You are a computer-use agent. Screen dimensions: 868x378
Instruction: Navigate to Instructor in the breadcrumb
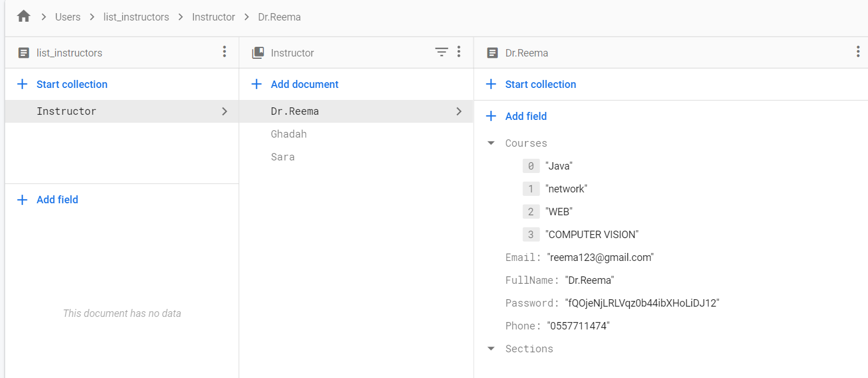[x=213, y=17]
